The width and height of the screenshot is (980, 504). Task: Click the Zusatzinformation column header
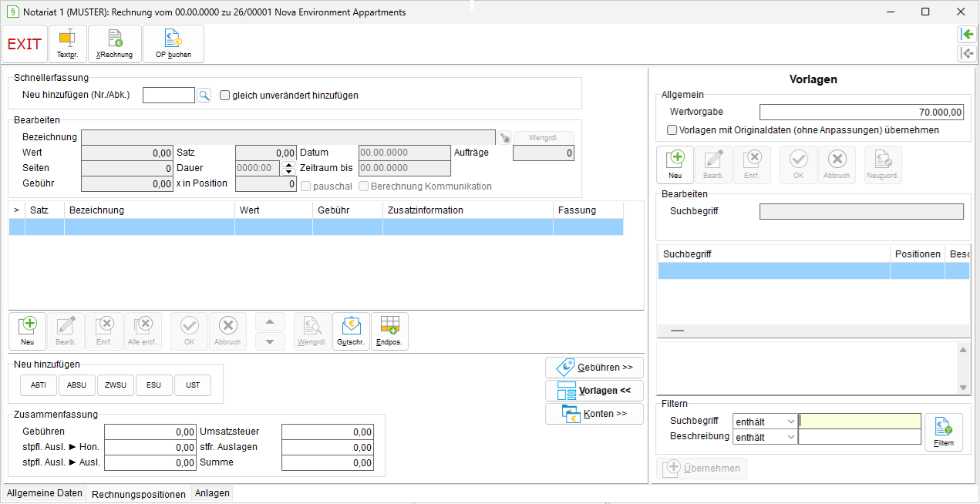(x=468, y=210)
